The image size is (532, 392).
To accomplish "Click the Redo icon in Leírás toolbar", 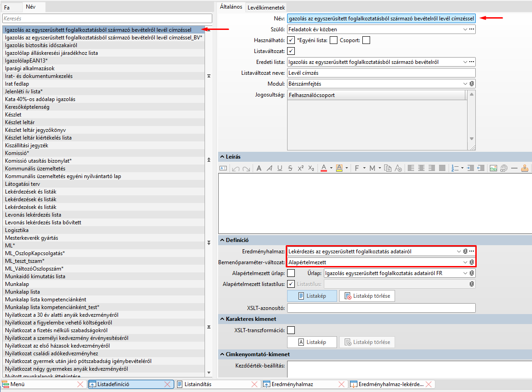I will click(246, 168).
